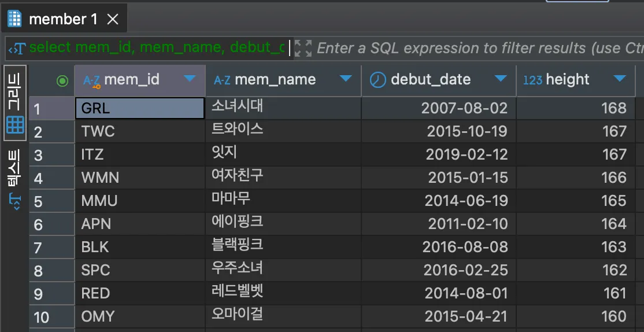Click the 마마무 name cell
Screen dimensions: 644x332
(283, 201)
